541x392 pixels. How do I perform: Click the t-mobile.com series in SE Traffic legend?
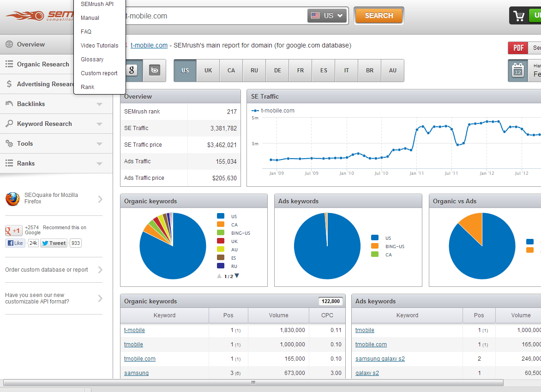coord(273,111)
